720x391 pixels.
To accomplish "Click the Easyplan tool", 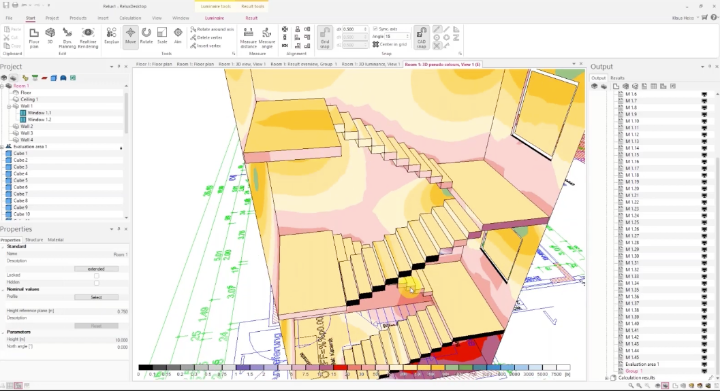I will pyautogui.click(x=112, y=36).
